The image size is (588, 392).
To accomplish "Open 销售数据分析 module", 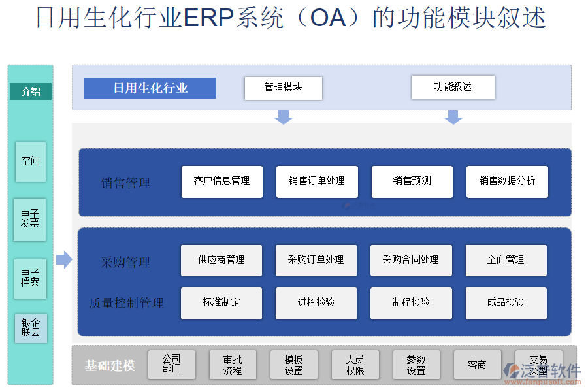I will click(507, 181).
